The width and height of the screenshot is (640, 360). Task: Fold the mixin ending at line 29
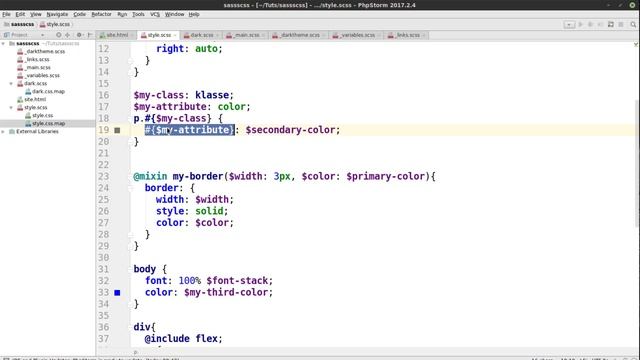[131, 246]
